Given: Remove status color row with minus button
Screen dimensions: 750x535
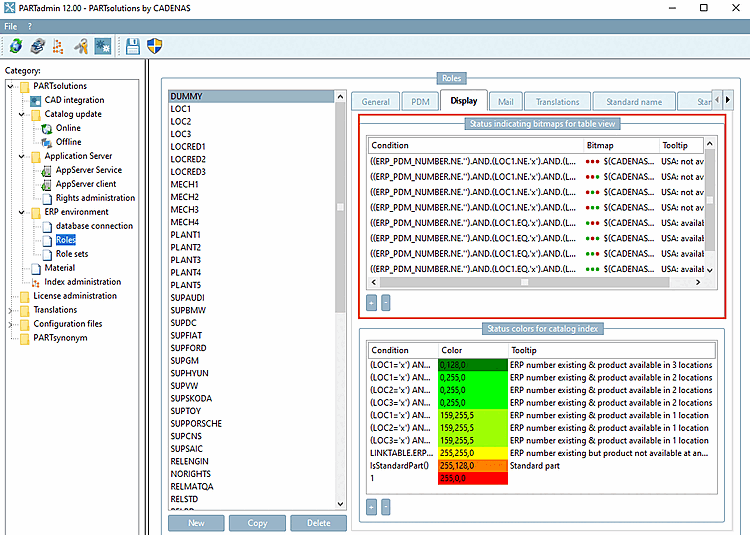Looking at the screenshot, I should (386, 507).
